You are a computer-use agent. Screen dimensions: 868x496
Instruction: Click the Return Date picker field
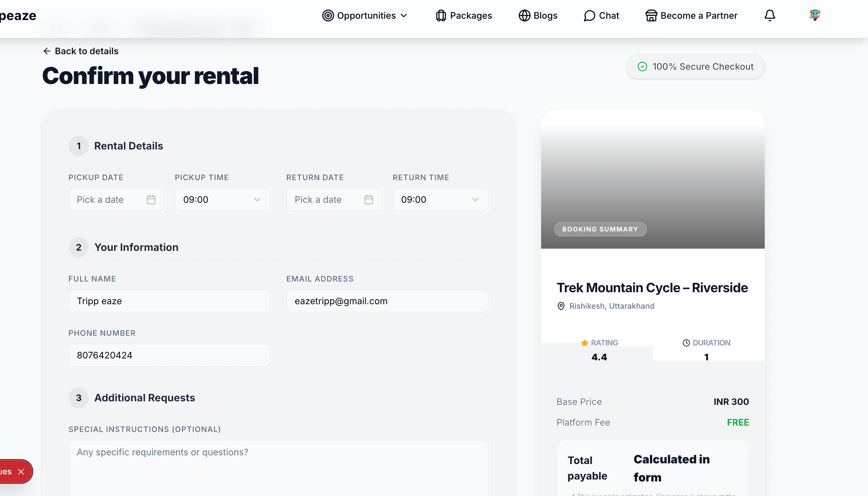point(334,200)
